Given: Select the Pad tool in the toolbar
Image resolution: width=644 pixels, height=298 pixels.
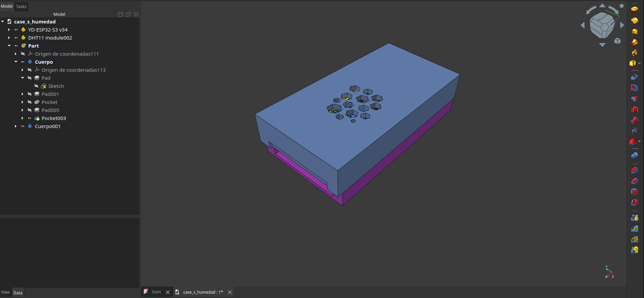Looking at the screenshot, I should (634, 10).
